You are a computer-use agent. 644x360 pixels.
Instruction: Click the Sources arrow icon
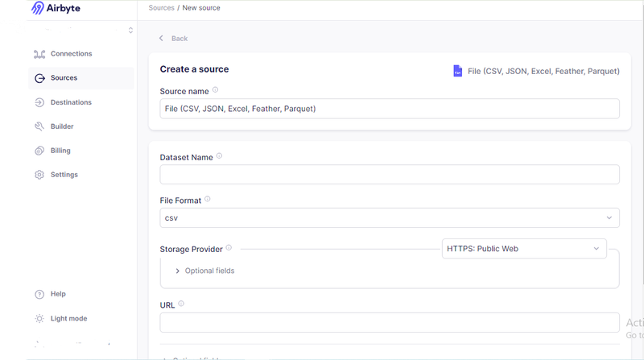39,78
